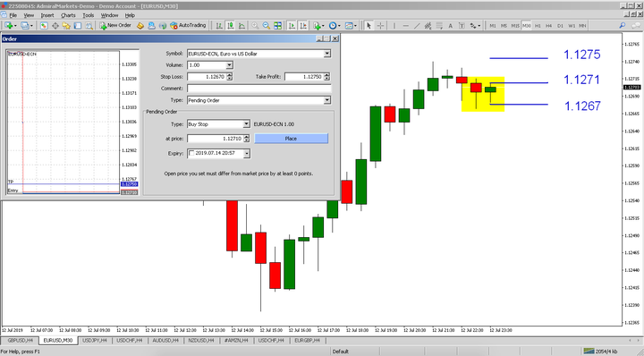The image size is (644, 356).
Task: Select the horizontal line drawing tool
Action: tap(406, 25)
